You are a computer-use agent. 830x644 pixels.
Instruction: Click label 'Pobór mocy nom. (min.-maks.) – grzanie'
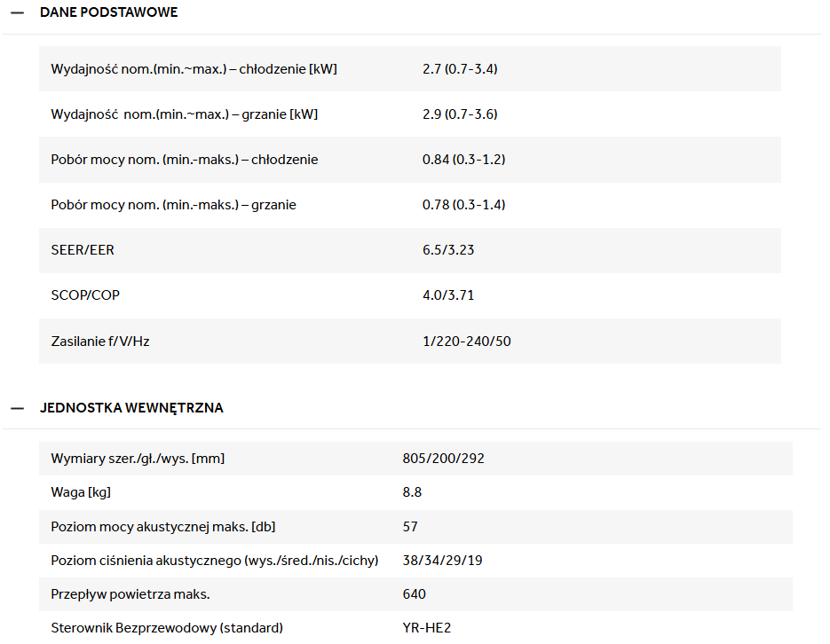point(173,205)
